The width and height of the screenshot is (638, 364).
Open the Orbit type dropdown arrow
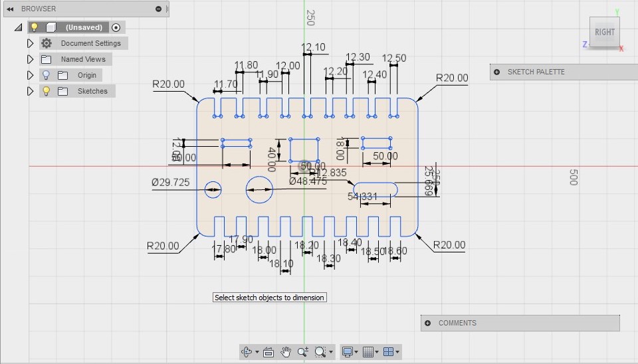[x=257, y=352]
